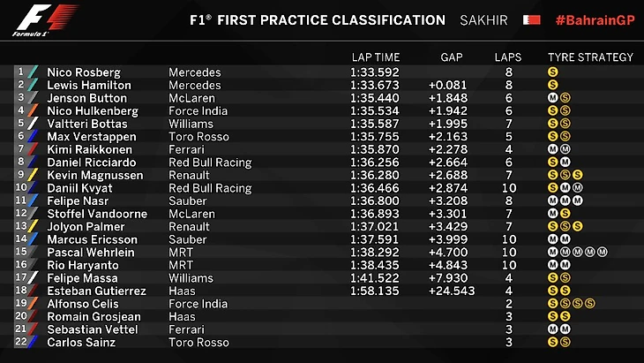Click the yellow Renault stripe for Kevin Magnussen
Image resolution: width=644 pixels, height=363 pixels.
point(33,175)
